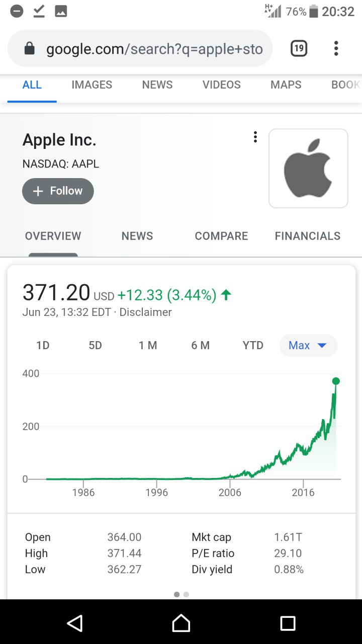Tap the padlock site security icon
This screenshot has height=644, width=362.
click(x=30, y=49)
